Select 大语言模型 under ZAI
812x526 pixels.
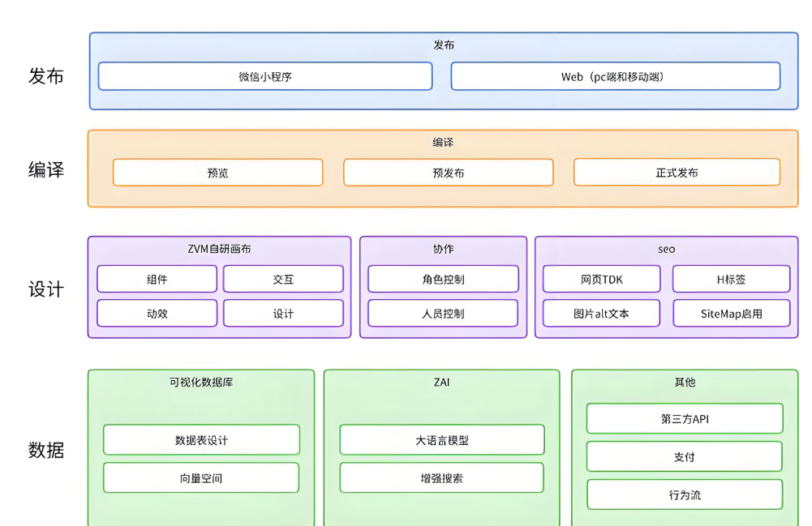click(442, 439)
